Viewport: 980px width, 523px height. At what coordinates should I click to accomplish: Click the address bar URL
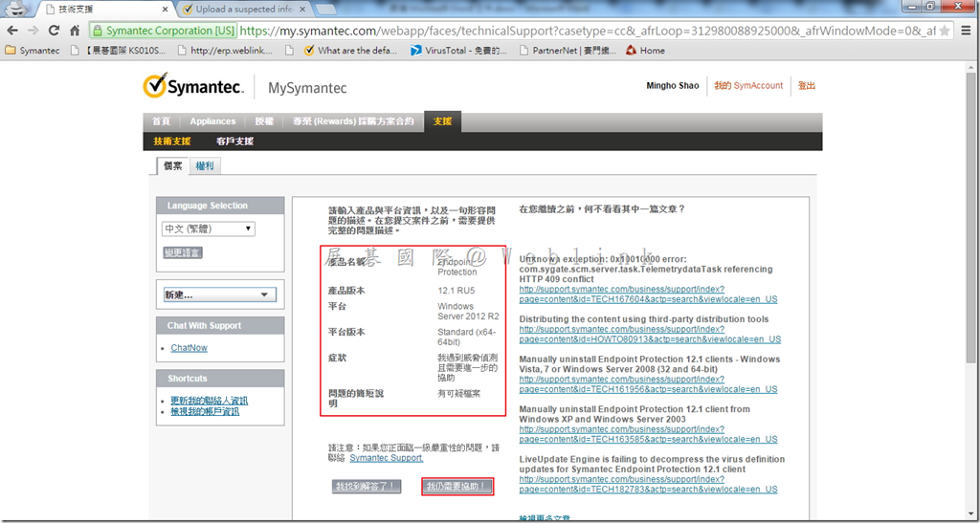coord(588,31)
